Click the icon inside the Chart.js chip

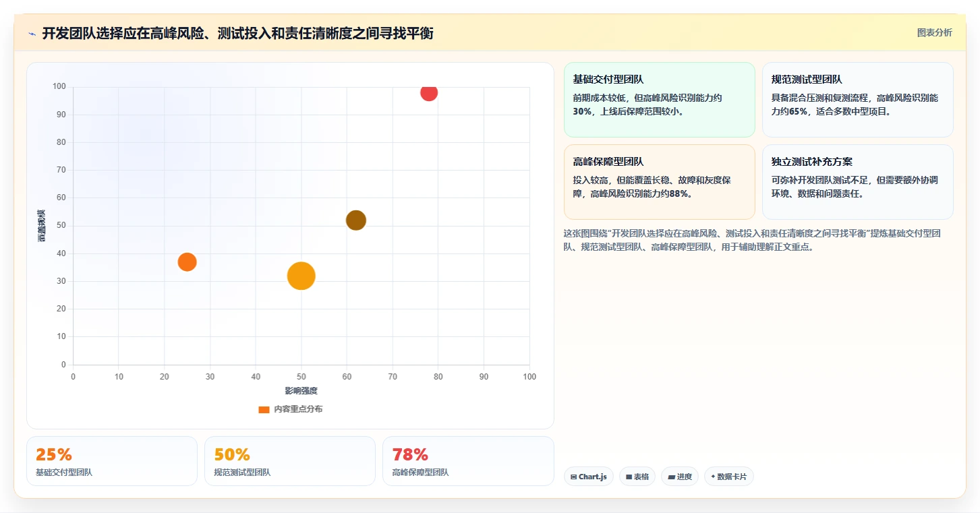573,477
